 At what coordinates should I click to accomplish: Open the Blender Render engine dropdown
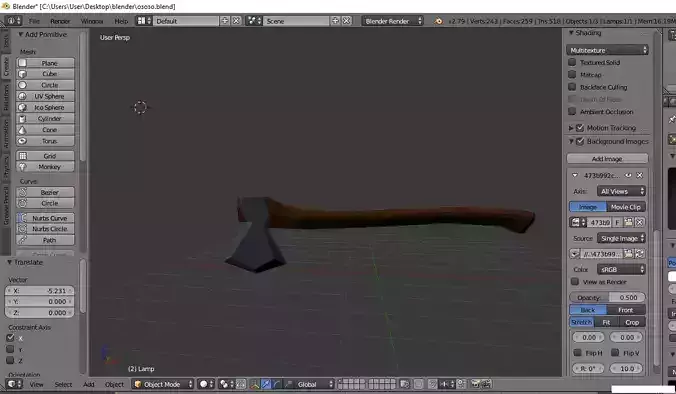pos(392,21)
